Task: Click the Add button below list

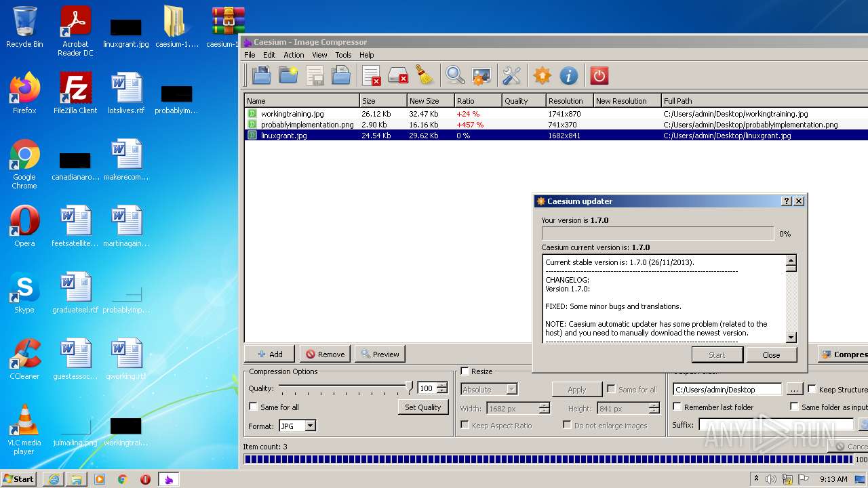Action: (269, 354)
